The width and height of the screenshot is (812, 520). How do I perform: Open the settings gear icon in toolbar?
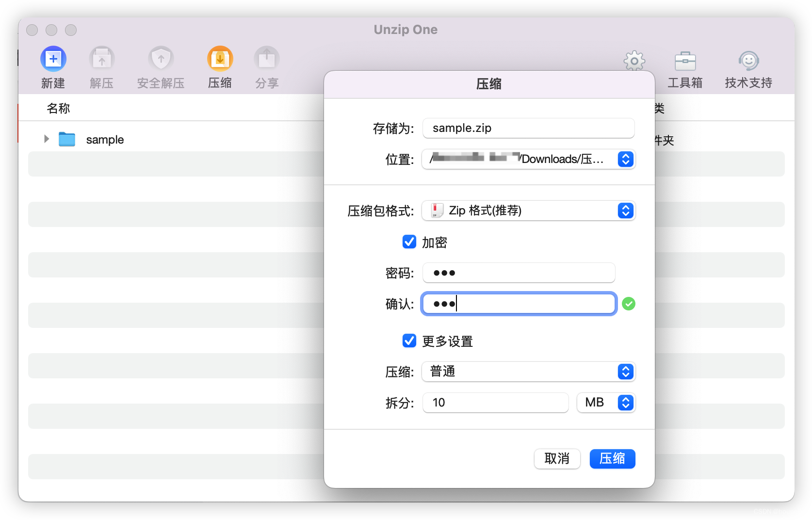634,61
